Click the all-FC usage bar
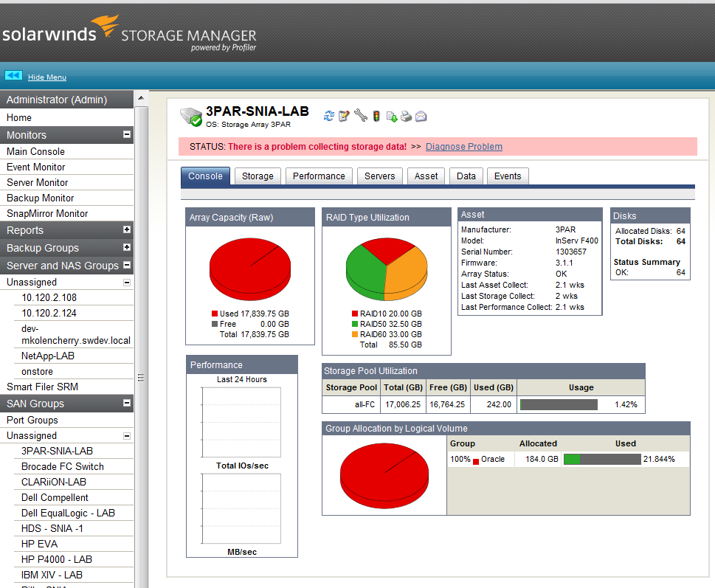This screenshot has height=588, width=715. 559,405
